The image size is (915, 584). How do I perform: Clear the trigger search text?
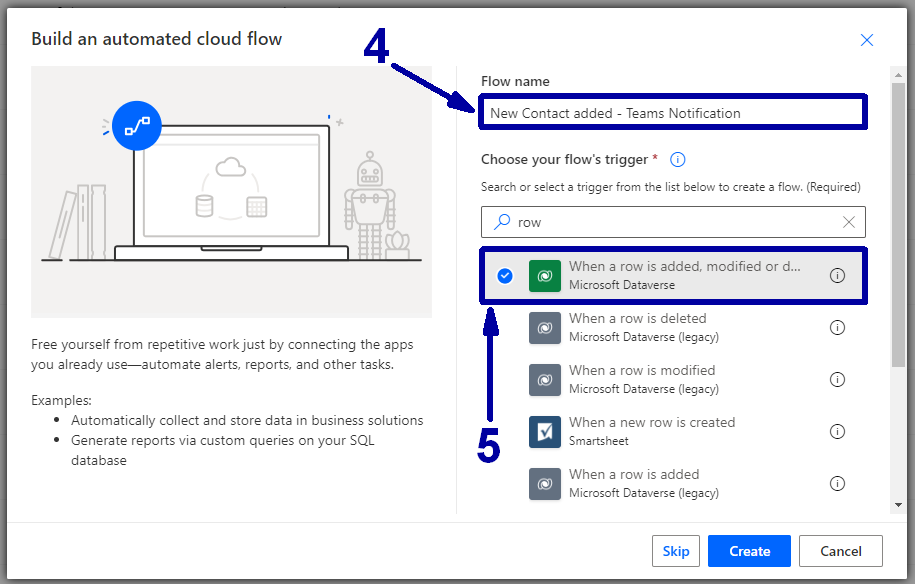tap(848, 222)
